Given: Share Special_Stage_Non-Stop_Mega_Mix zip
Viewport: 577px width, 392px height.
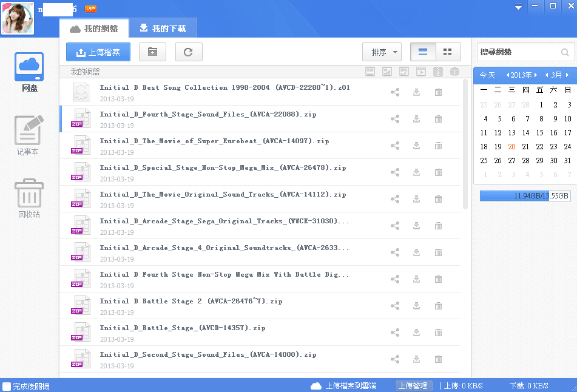Looking at the screenshot, I should (x=395, y=172).
